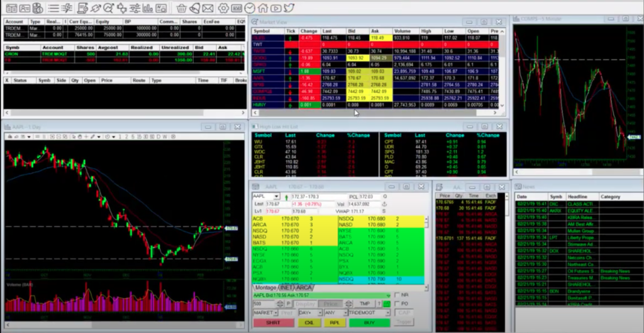Set chart to 15 minute interval

(x=140, y=136)
